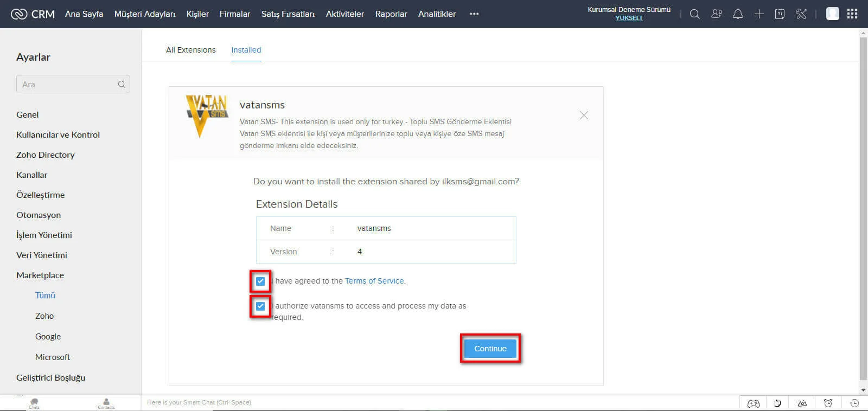Expand the Genel settings section
Image resolution: width=868 pixels, height=411 pixels.
point(28,114)
